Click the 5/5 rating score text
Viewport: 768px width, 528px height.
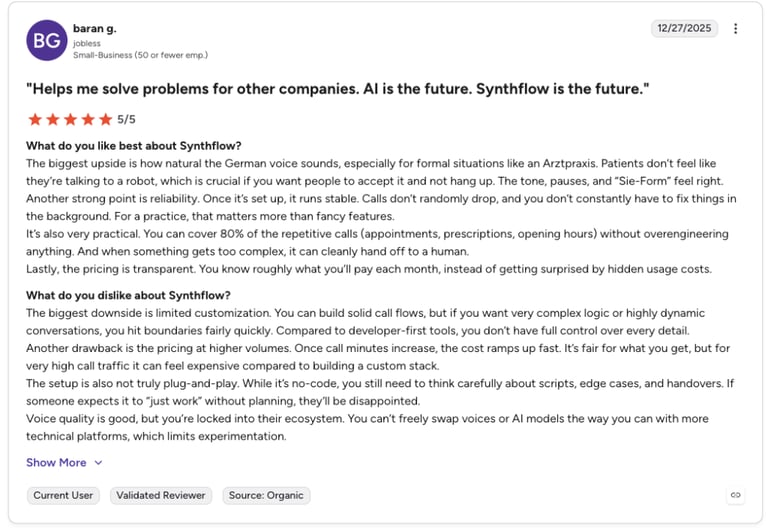tap(126, 120)
